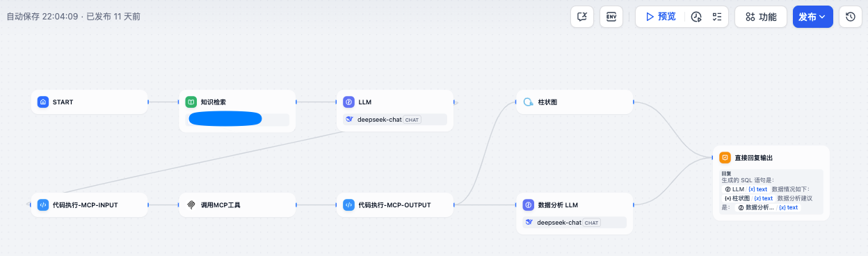Open the debug conversation variables icon
The width and height of the screenshot is (868, 256).
[582, 17]
